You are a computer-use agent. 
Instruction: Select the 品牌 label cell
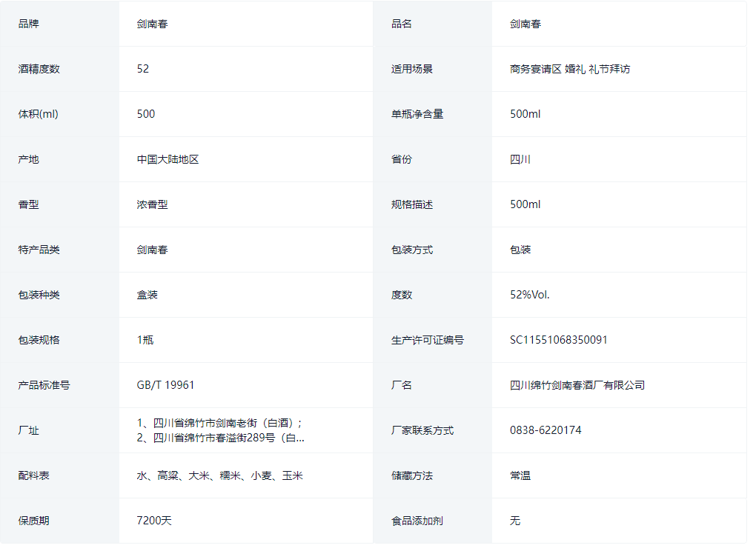[x=59, y=24]
